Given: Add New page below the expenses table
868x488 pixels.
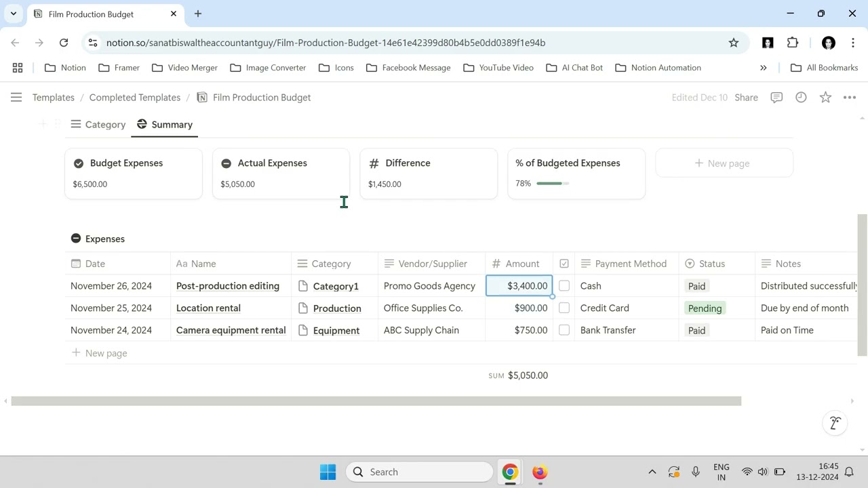Looking at the screenshot, I should (x=100, y=353).
